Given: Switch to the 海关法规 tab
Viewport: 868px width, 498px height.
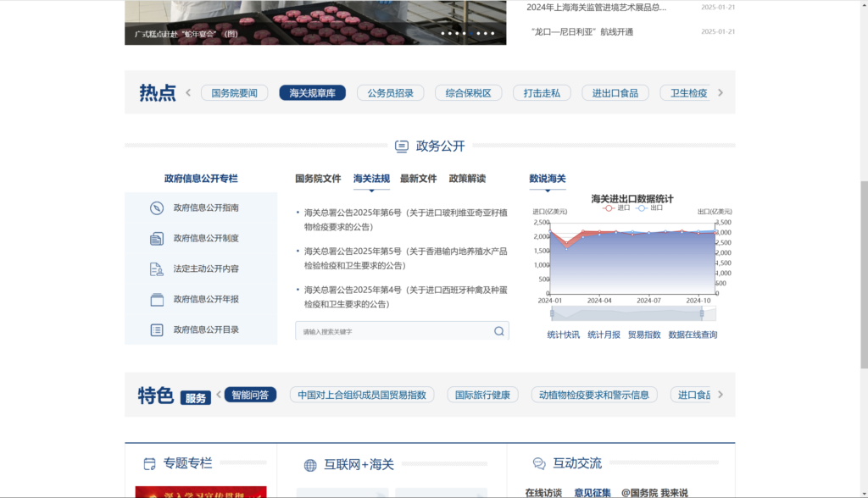Looking at the screenshot, I should click(371, 178).
